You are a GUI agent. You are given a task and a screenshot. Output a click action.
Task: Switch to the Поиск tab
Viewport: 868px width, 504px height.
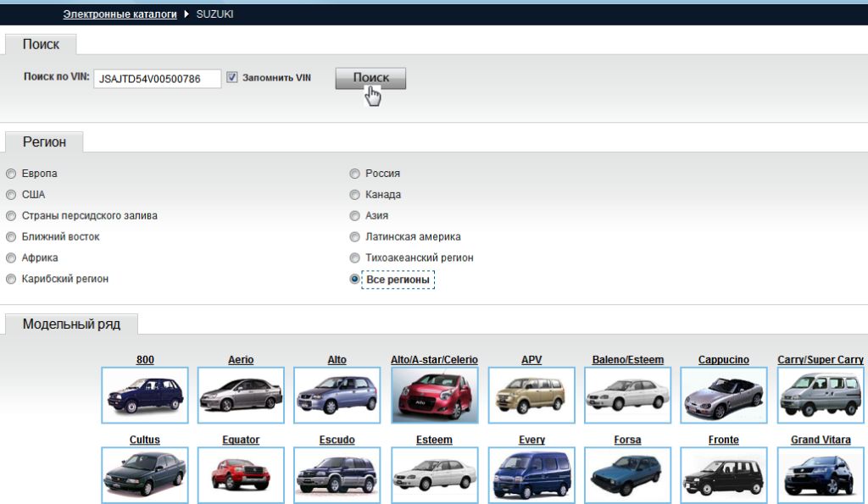tap(41, 44)
